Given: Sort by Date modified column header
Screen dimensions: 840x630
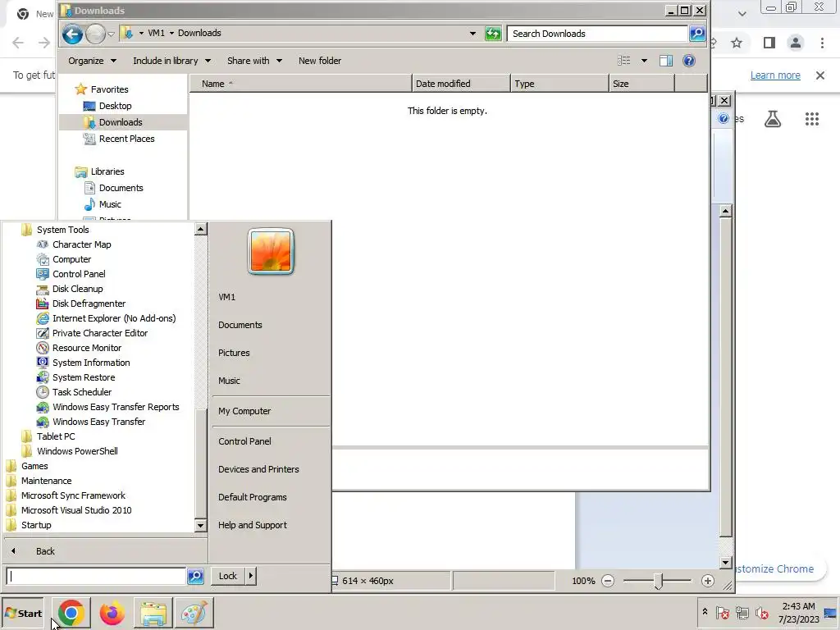Looking at the screenshot, I should (x=461, y=84).
